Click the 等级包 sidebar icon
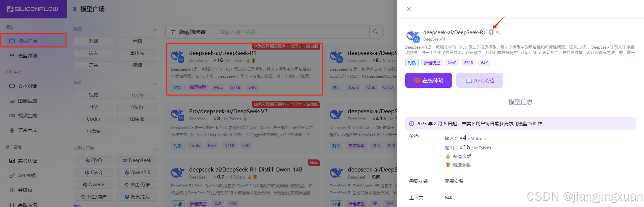This screenshot has height=207, width=644. 12,190
